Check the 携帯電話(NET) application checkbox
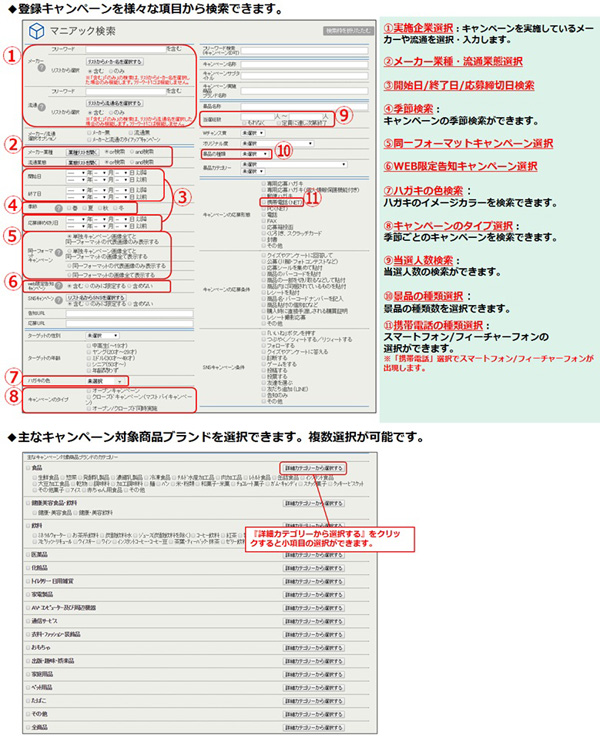The height and width of the screenshot is (736, 600). pyautogui.click(x=264, y=202)
